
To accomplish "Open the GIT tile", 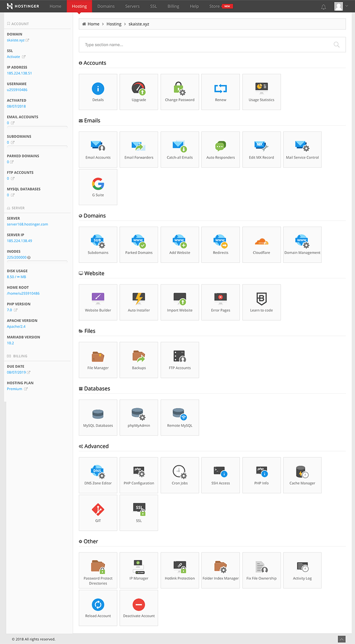I will 98,513.
